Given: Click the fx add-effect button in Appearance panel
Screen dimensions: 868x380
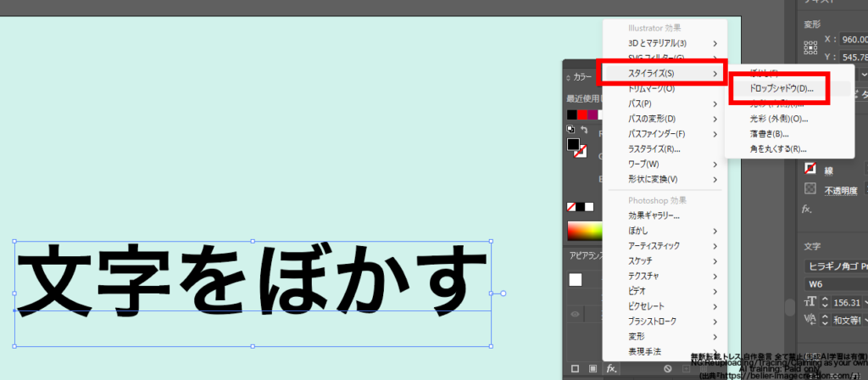Looking at the screenshot, I should (612, 368).
